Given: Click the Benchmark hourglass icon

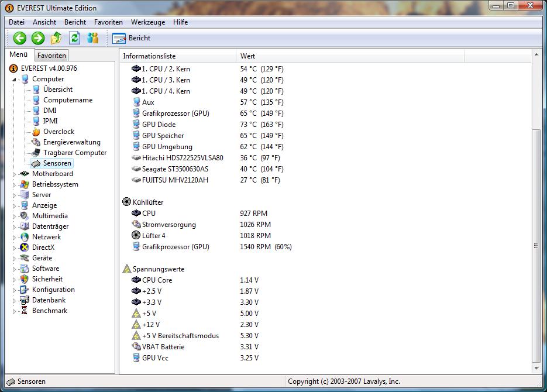Looking at the screenshot, I should pos(25,311).
